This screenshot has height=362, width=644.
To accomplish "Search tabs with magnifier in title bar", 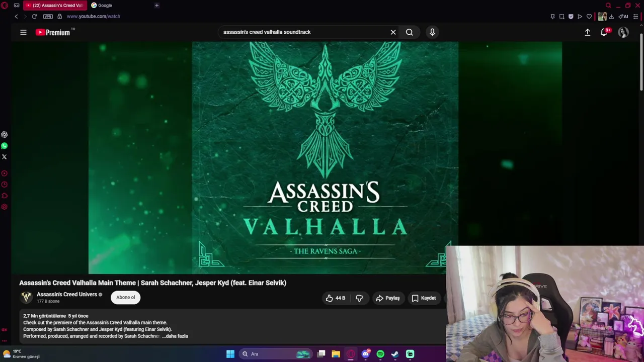I will click(608, 6).
